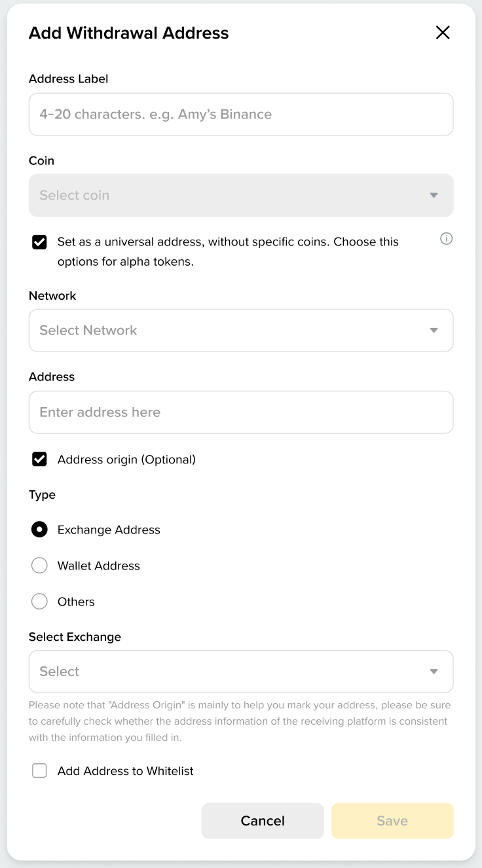Click the Select coin dropdown arrow

click(x=434, y=195)
